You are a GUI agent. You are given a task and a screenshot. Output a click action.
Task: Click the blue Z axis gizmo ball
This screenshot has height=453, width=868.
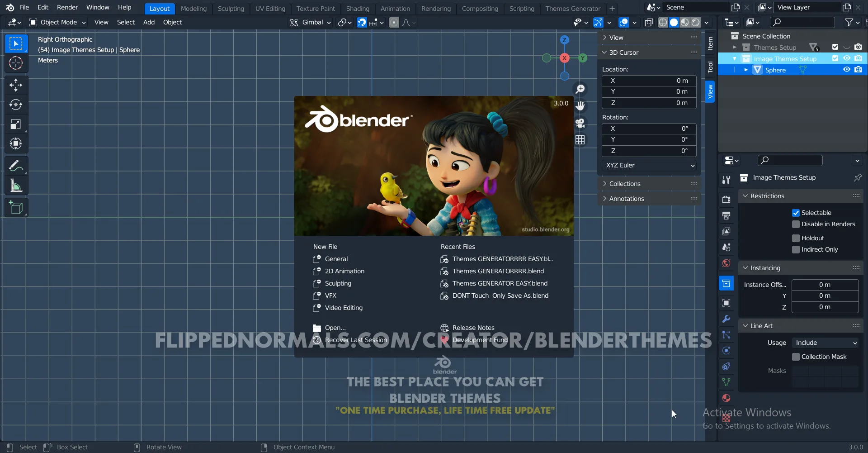pos(564,40)
